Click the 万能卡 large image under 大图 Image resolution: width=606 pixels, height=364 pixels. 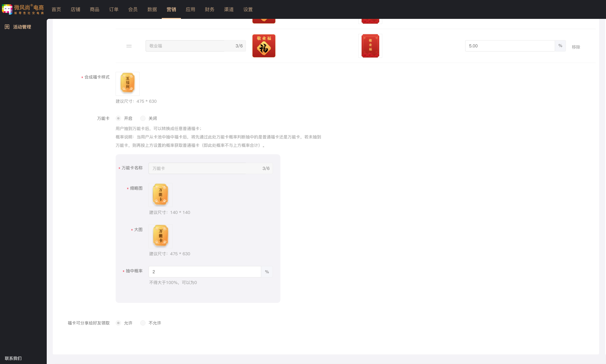(x=161, y=236)
